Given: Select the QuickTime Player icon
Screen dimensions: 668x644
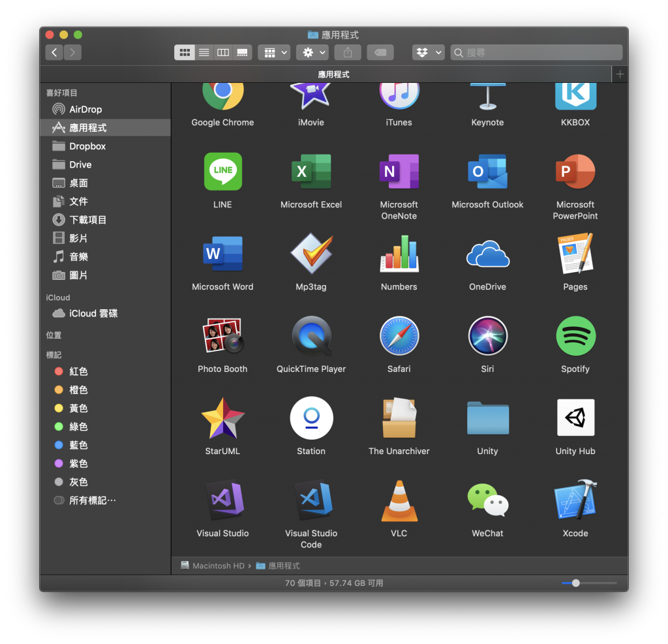Looking at the screenshot, I should [311, 336].
